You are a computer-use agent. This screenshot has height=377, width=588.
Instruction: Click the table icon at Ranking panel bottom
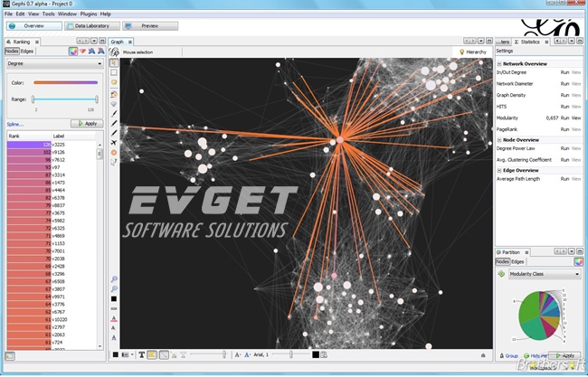10,356
